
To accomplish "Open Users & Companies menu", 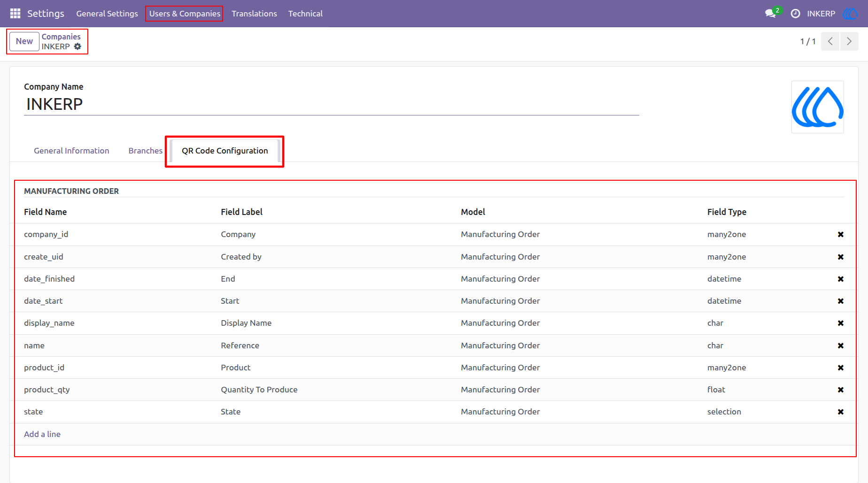I will click(x=185, y=14).
